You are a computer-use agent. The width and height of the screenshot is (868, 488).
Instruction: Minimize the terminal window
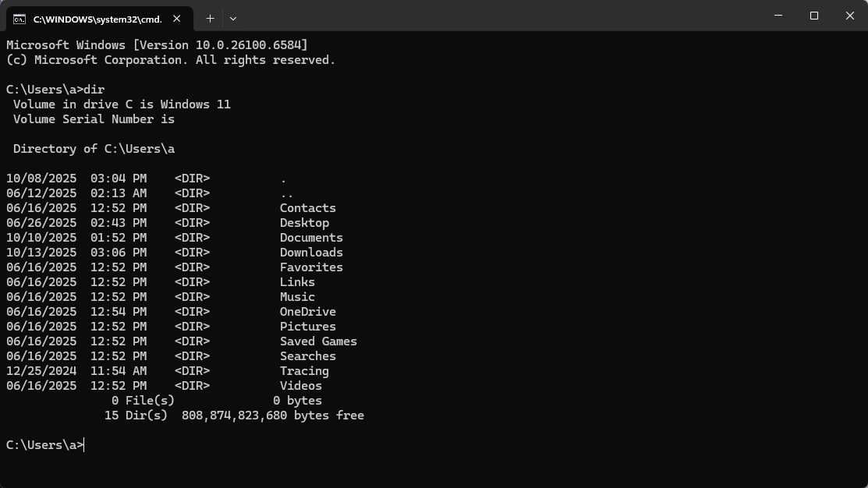(778, 16)
